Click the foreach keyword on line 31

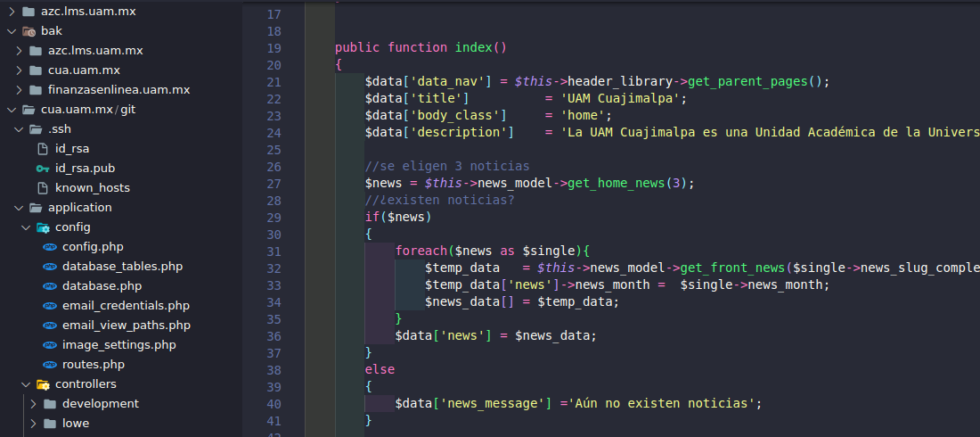[x=421, y=251]
